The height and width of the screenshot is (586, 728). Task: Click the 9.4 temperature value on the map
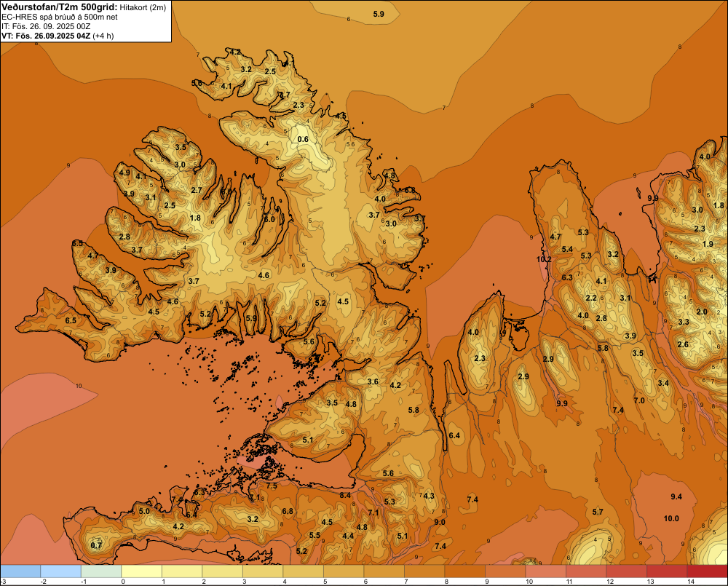[x=676, y=496]
